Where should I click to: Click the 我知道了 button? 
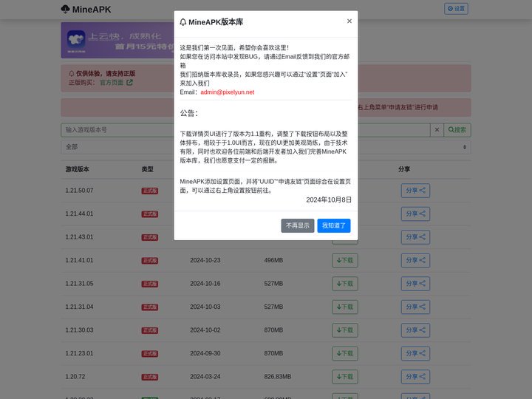point(334,225)
